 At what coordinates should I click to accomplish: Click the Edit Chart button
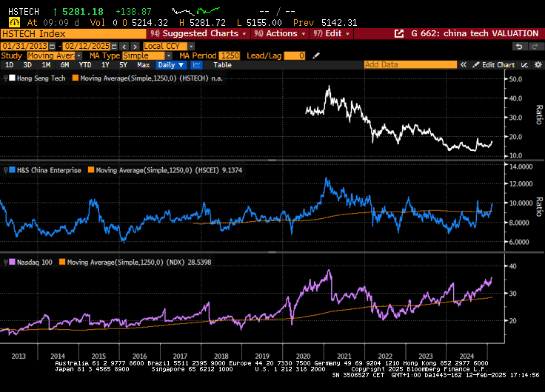[494, 65]
